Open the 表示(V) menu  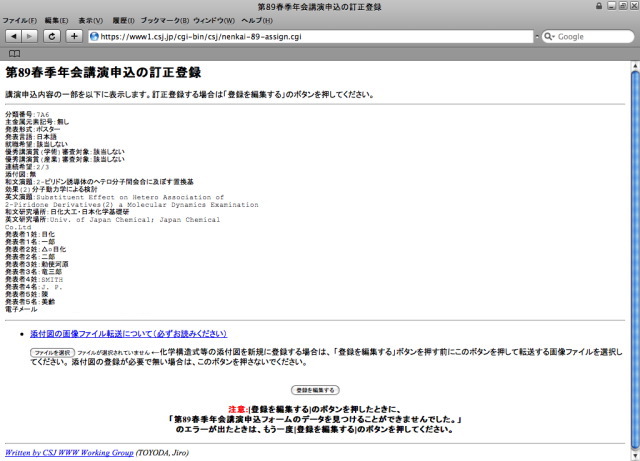(91, 20)
